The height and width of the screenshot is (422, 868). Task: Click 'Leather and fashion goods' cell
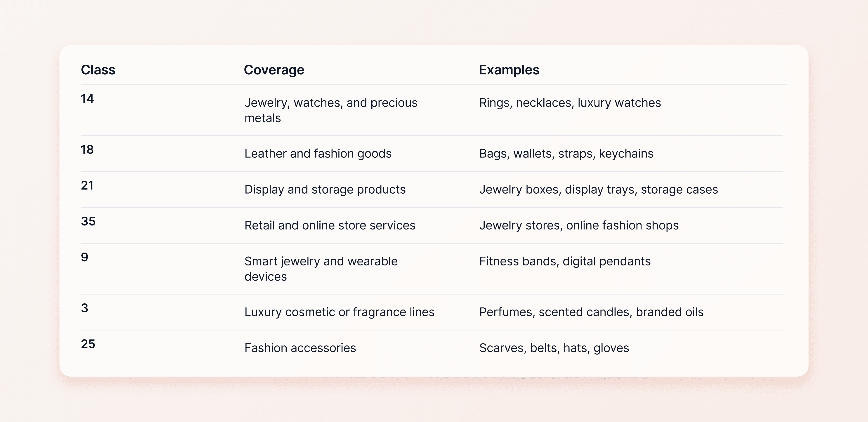tap(318, 154)
